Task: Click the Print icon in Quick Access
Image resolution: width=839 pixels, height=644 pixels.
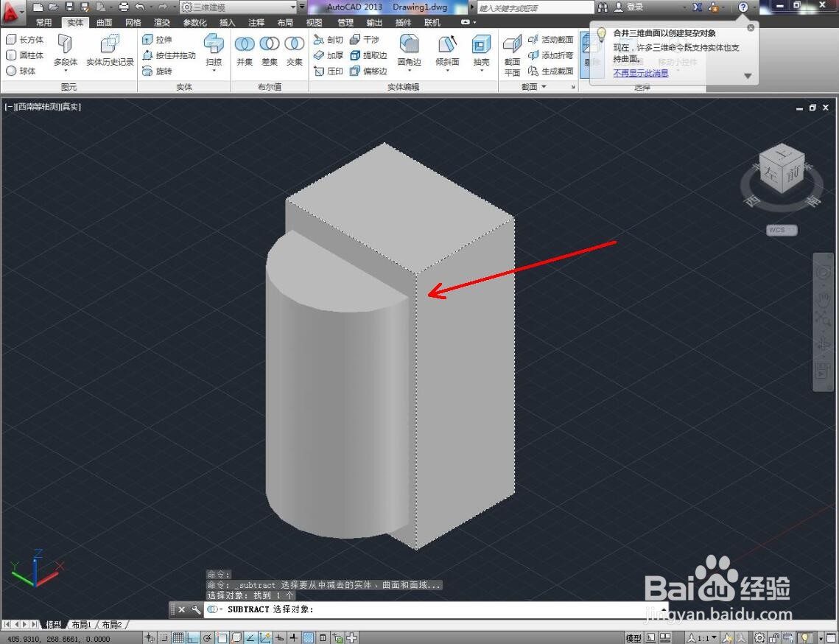Action: tap(124, 7)
